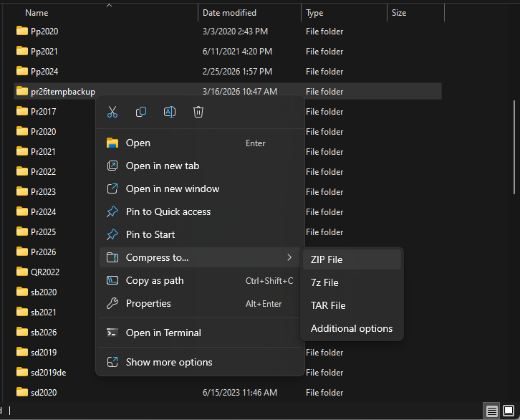The image size is (520, 420).
Task: Select 7z File compression option
Action: pyautogui.click(x=324, y=282)
